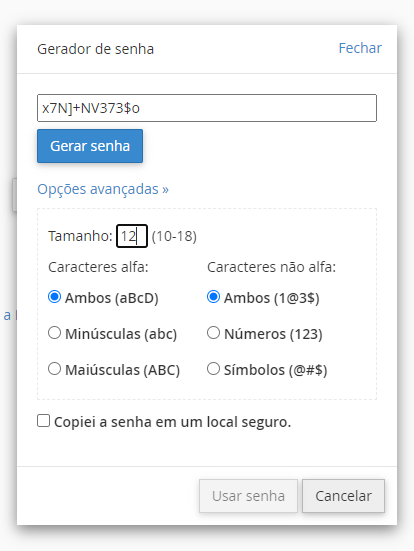Choose the Maiúsculas (ABC) radio button
The image size is (414, 551).
54,369
